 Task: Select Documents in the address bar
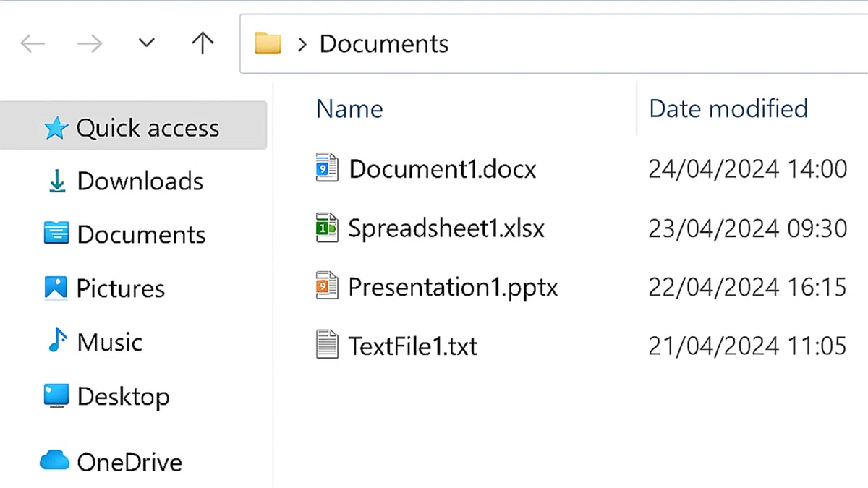tap(384, 44)
